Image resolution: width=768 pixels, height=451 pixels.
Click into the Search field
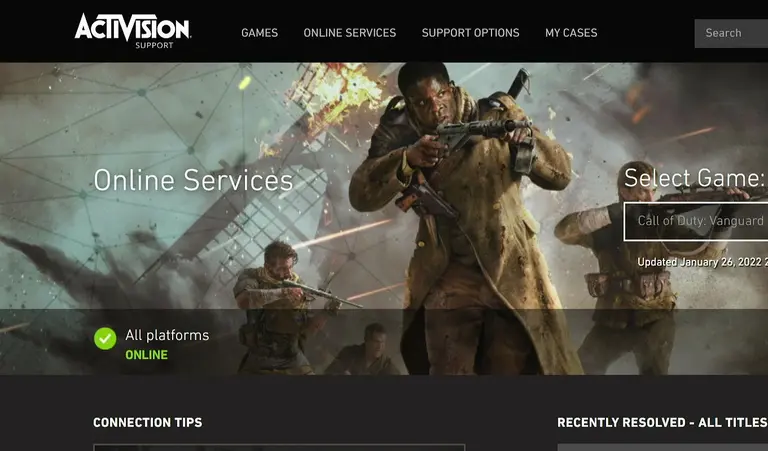tap(731, 33)
